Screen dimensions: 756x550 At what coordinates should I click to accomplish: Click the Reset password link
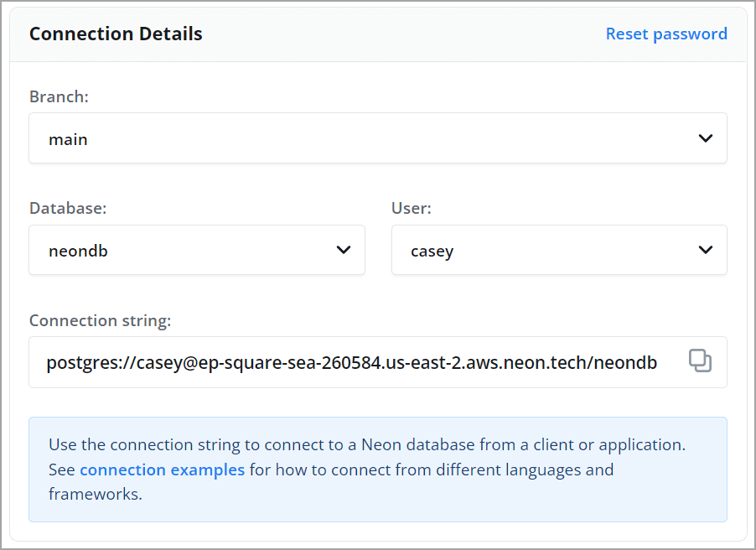coord(666,34)
